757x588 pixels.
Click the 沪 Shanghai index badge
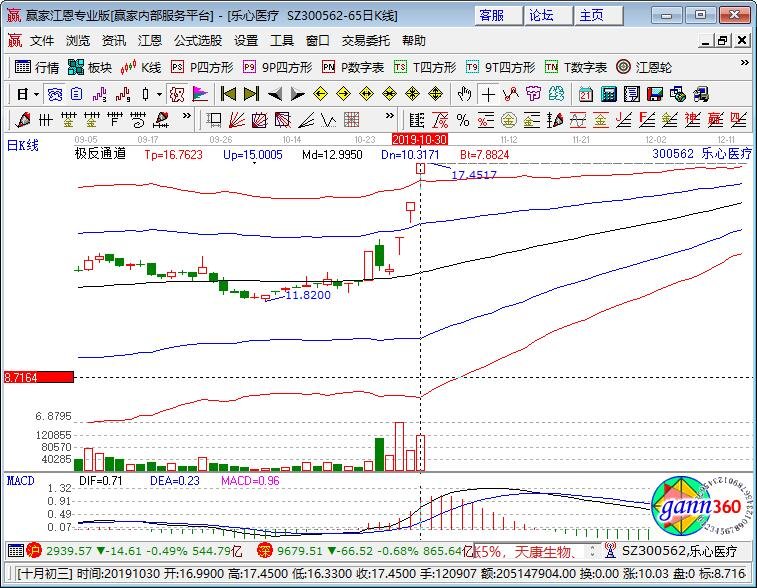(x=34, y=550)
